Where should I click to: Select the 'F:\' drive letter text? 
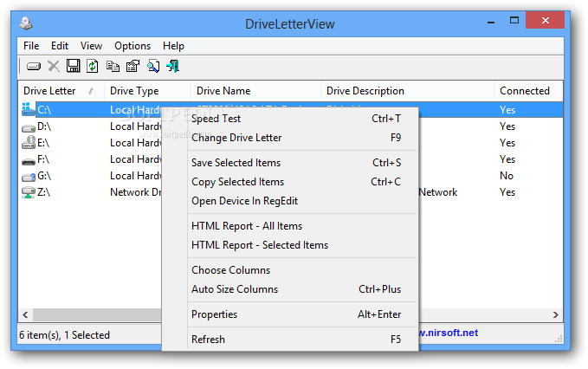[43, 159]
